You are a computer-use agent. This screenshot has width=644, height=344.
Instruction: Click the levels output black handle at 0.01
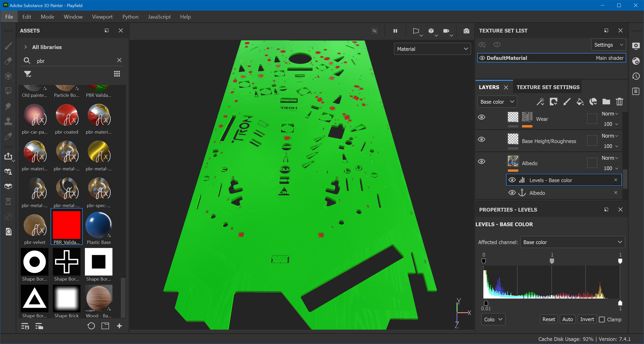[x=486, y=303]
